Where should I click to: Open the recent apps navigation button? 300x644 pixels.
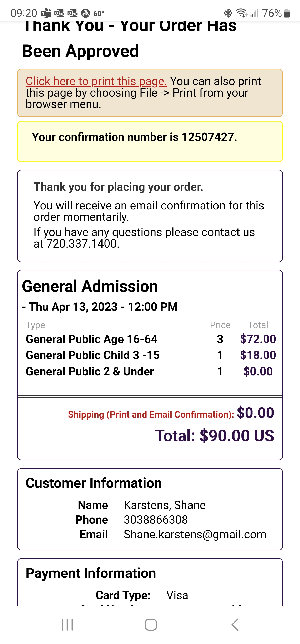click(67, 625)
